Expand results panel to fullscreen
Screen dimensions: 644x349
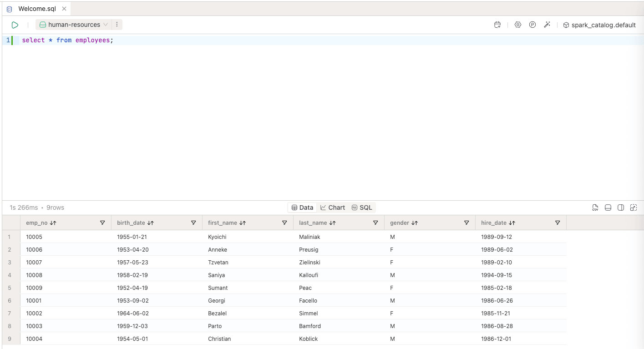pyautogui.click(x=633, y=207)
